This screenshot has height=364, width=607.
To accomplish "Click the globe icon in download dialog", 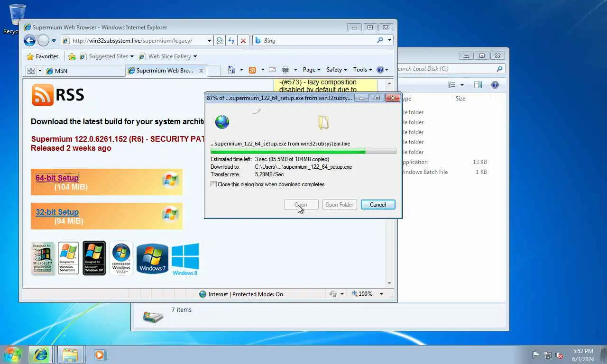I will tap(222, 122).
